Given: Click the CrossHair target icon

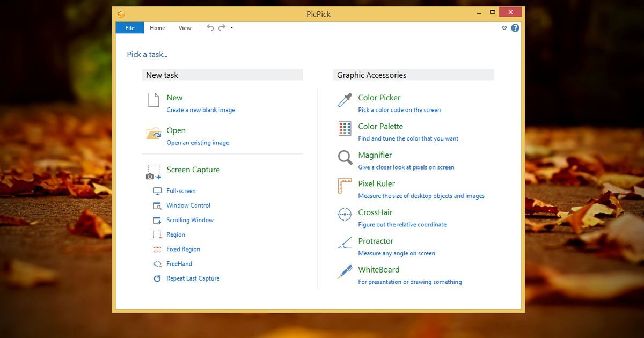Looking at the screenshot, I should 345,215.
